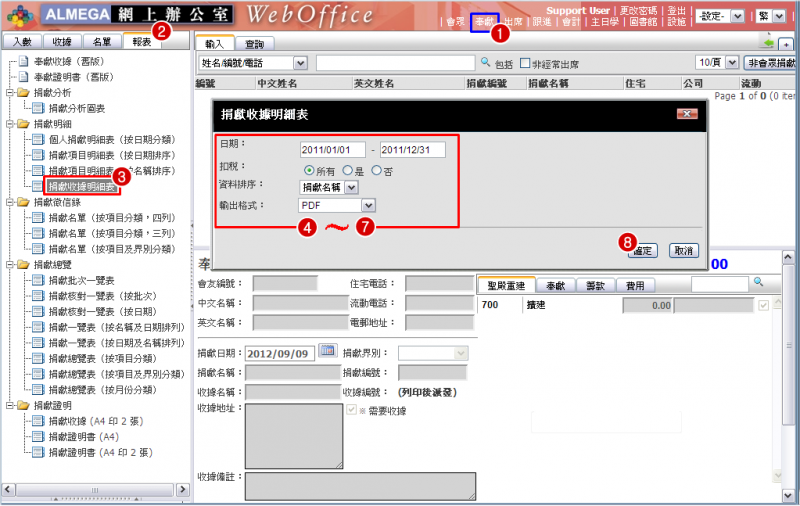Viewport: 800px width, 506px height.
Task: Open the 出席 module in top navigation
Action: pos(513,22)
